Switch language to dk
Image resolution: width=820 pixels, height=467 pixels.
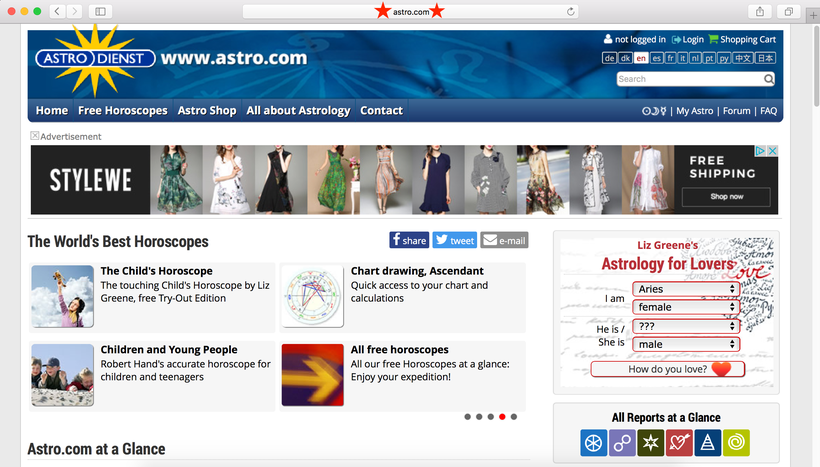coord(625,58)
